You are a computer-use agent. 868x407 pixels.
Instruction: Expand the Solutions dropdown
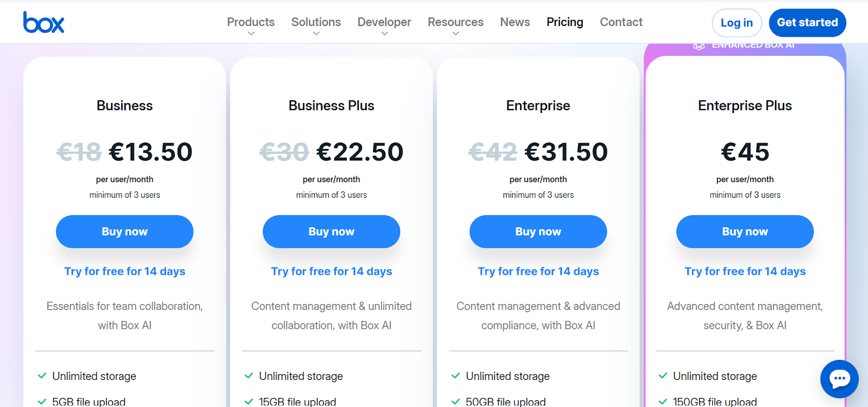(x=316, y=22)
